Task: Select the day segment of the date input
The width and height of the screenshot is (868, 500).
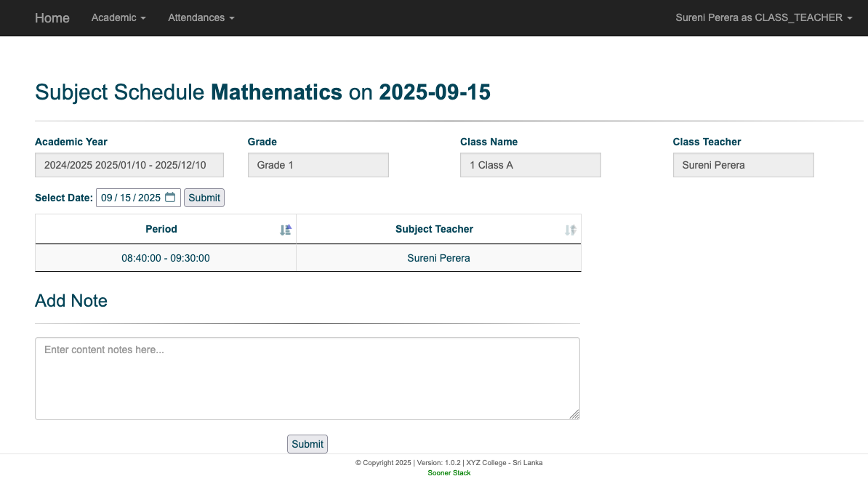Action: (125, 198)
